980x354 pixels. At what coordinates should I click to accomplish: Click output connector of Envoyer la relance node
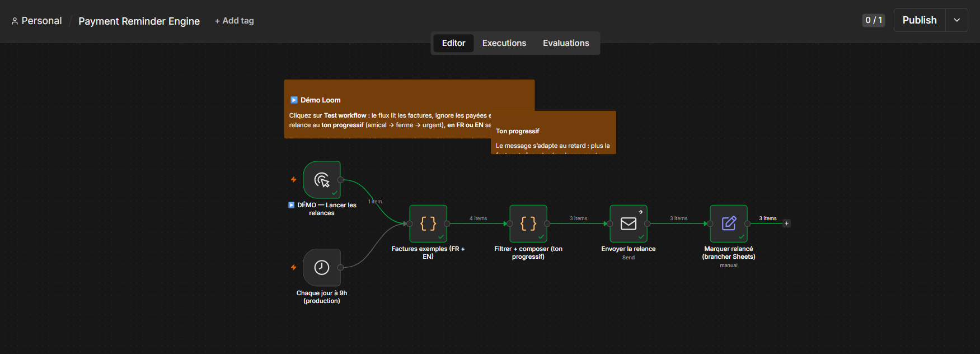[647, 223]
